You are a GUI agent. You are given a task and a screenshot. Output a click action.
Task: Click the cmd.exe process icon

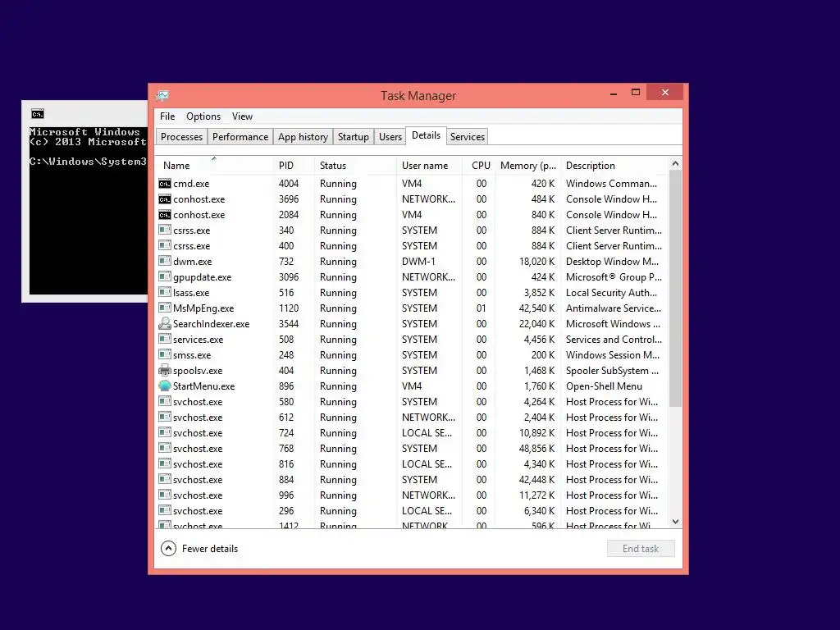[164, 184]
